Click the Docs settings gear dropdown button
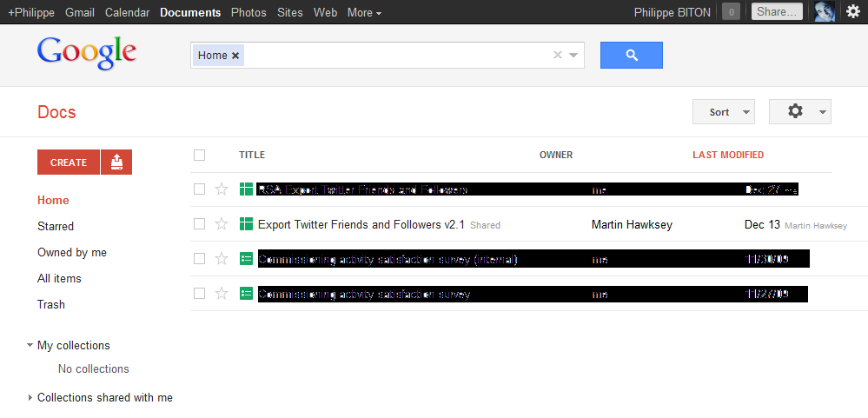868x418 pixels. pyautogui.click(x=800, y=112)
